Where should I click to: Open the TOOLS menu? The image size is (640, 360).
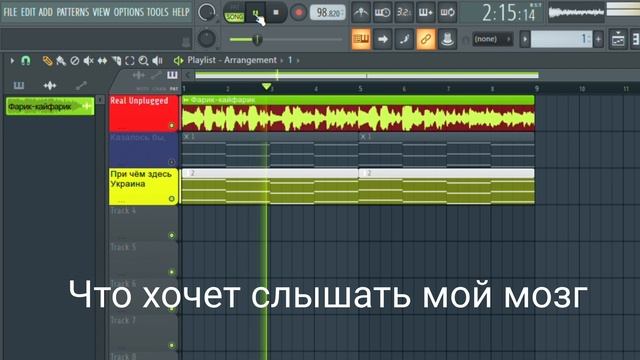pyautogui.click(x=158, y=12)
